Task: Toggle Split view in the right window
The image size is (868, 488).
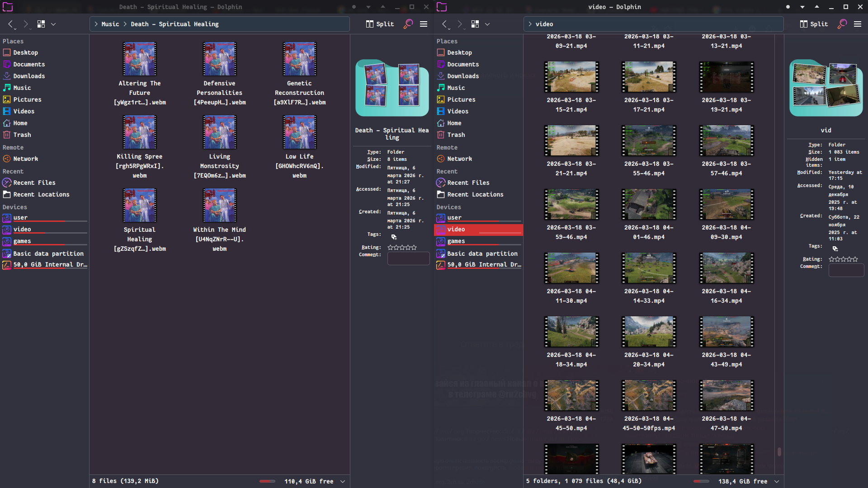Action: (x=814, y=24)
